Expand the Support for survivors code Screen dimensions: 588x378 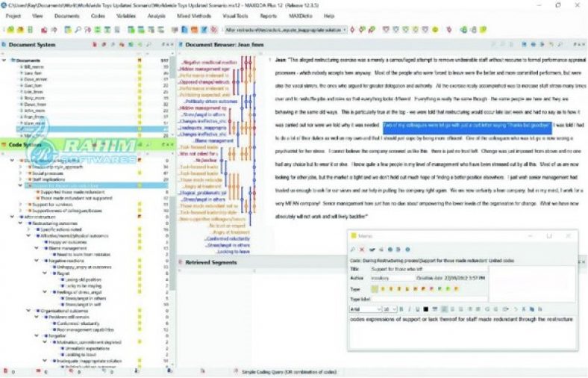21,205
